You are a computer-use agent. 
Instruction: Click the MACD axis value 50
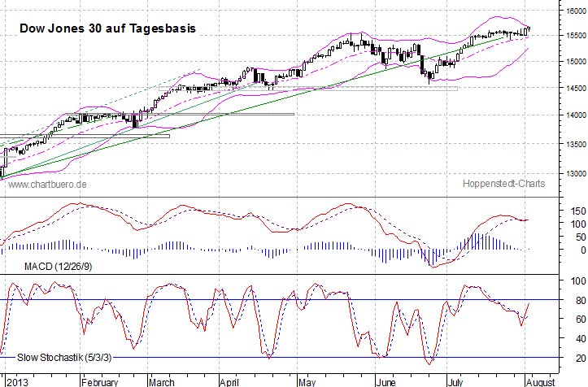coord(581,237)
